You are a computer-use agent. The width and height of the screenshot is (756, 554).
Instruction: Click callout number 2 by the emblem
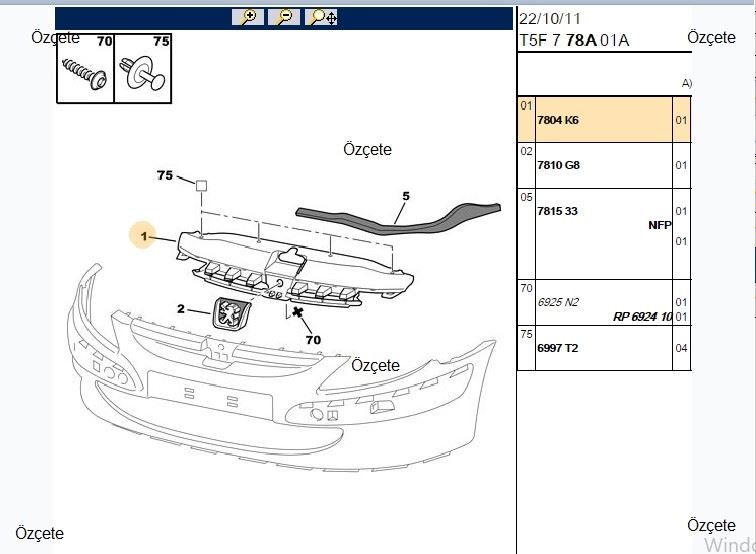pos(181,308)
